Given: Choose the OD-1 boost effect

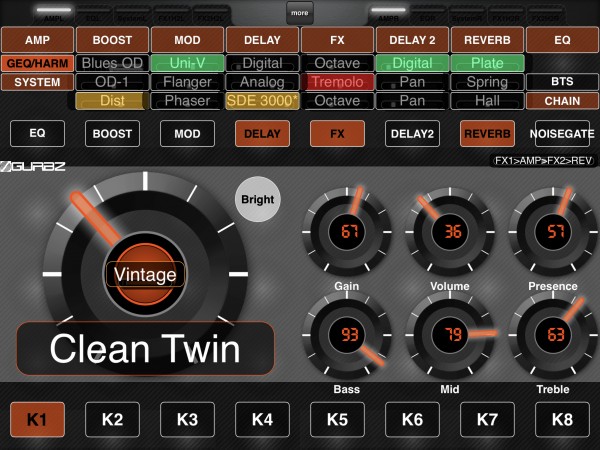Looking at the screenshot, I should coord(112,82).
